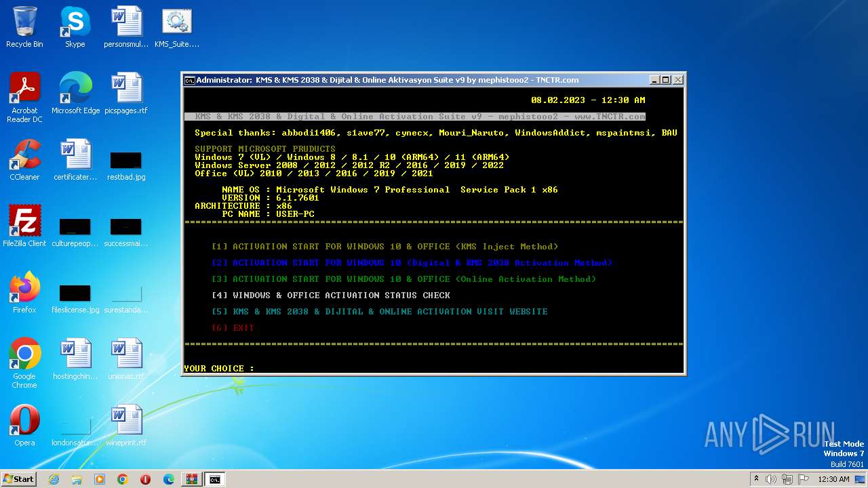868x488 pixels.
Task: Click the YOUR CHOICE prompt
Action: [219, 369]
